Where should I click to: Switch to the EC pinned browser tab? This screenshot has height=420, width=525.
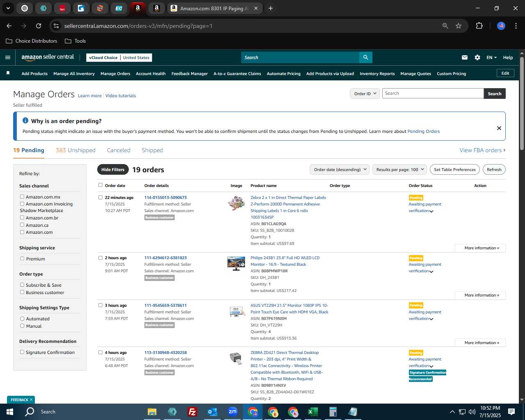tap(119, 8)
